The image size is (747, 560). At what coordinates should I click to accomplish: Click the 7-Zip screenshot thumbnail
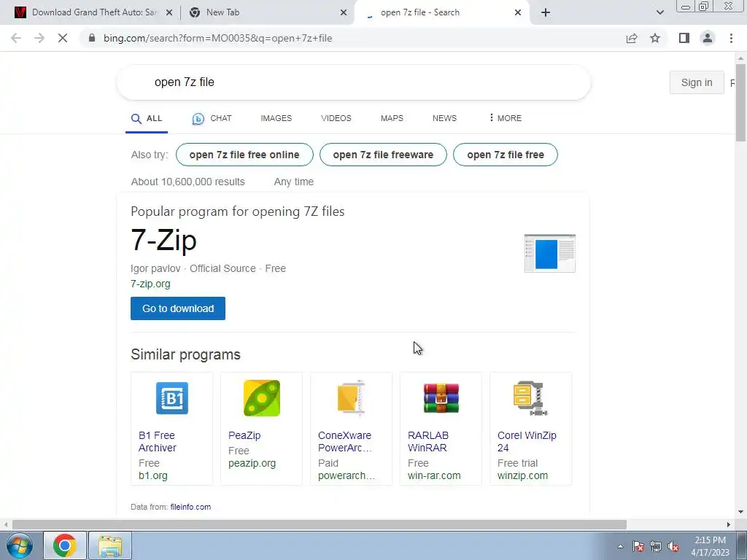pos(550,253)
